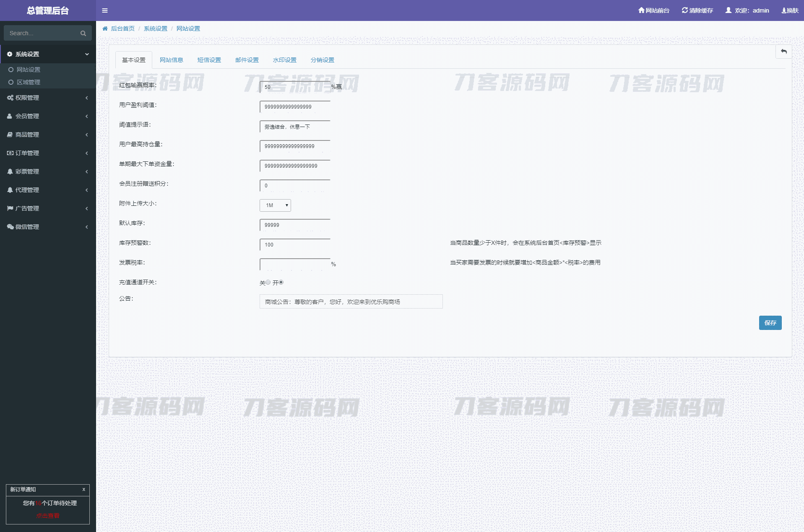Image resolution: width=804 pixels, height=532 pixels.
Task: Close the 新订单通知 popup
Action: (x=83, y=489)
